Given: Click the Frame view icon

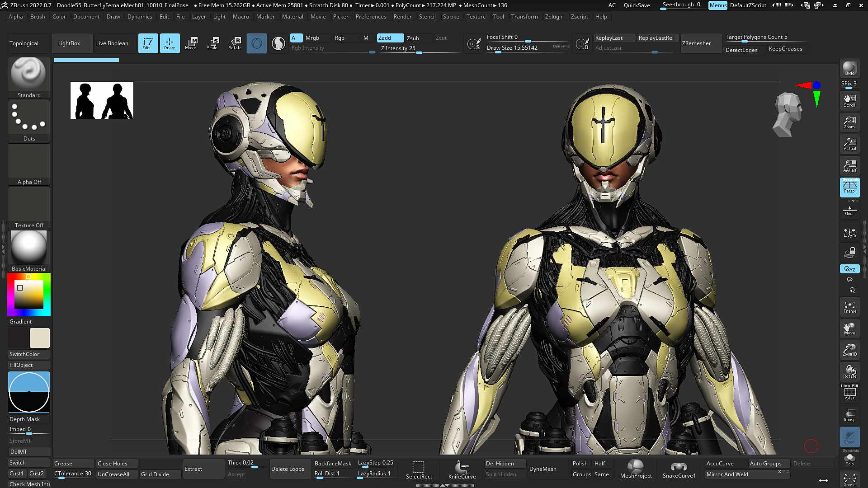Looking at the screenshot, I should click(x=849, y=307).
